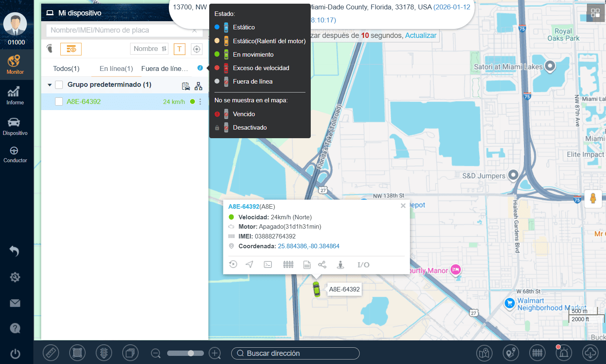Screen dimensions: 606x364
Task: Toggle the device name label T button
Action: pyautogui.click(x=179, y=49)
